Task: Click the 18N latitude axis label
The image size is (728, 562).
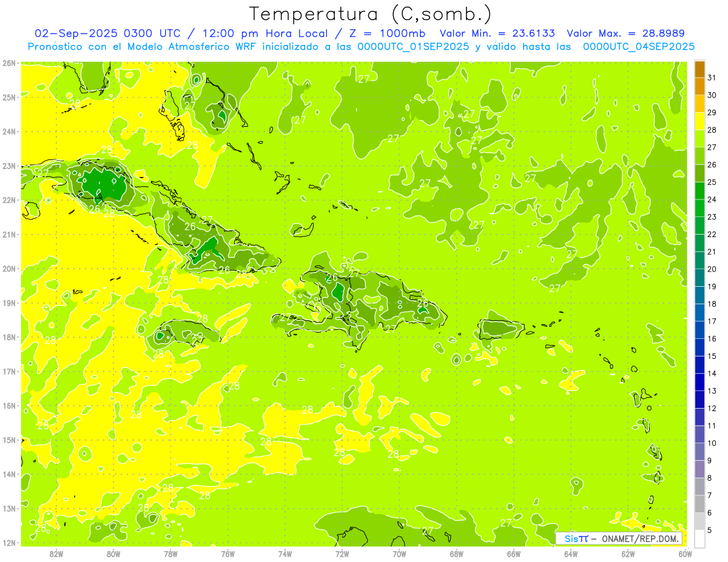Action: [8, 337]
